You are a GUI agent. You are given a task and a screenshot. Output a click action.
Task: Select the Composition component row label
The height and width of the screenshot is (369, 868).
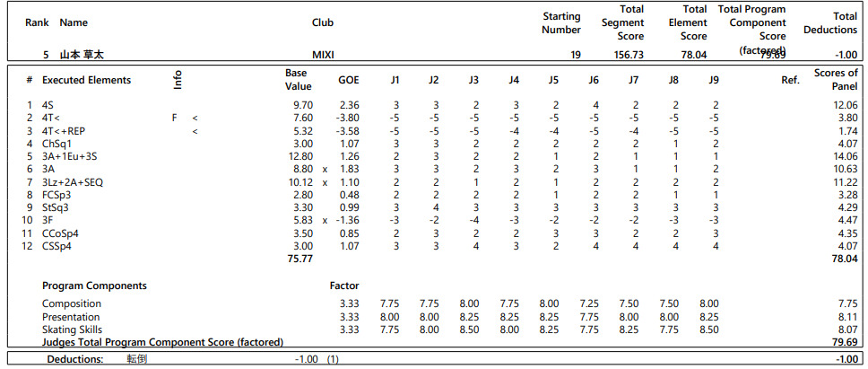point(72,303)
